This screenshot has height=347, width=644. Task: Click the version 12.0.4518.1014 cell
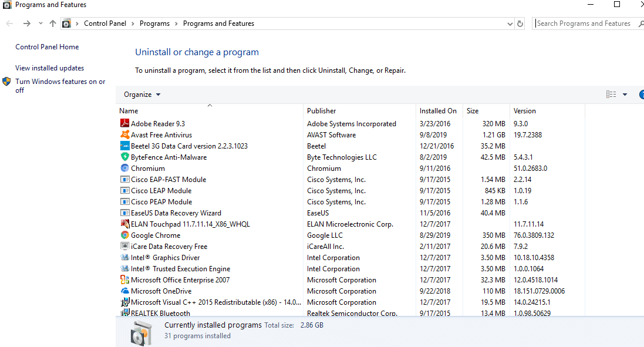tap(535, 280)
